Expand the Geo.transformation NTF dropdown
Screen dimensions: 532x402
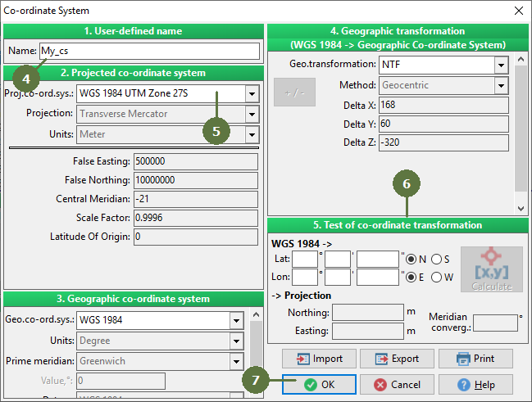pos(501,65)
